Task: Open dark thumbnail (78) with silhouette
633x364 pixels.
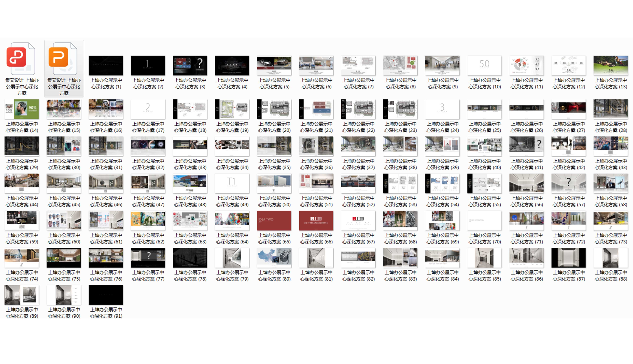Action: (x=190, y=257)
